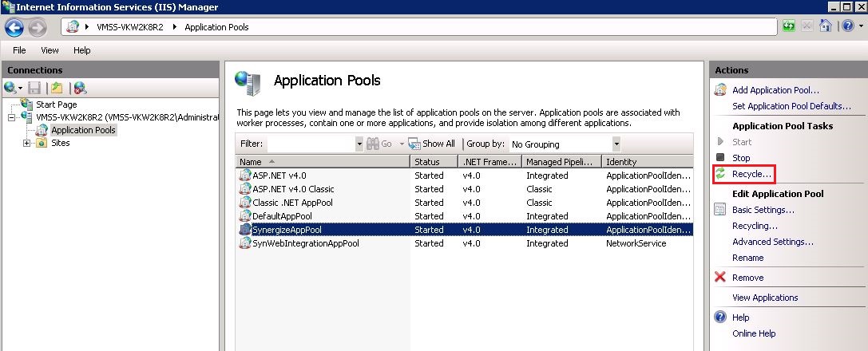868x351 pixels.
Task: Click the Recycling settings link
Action: (x=755, y=226)
